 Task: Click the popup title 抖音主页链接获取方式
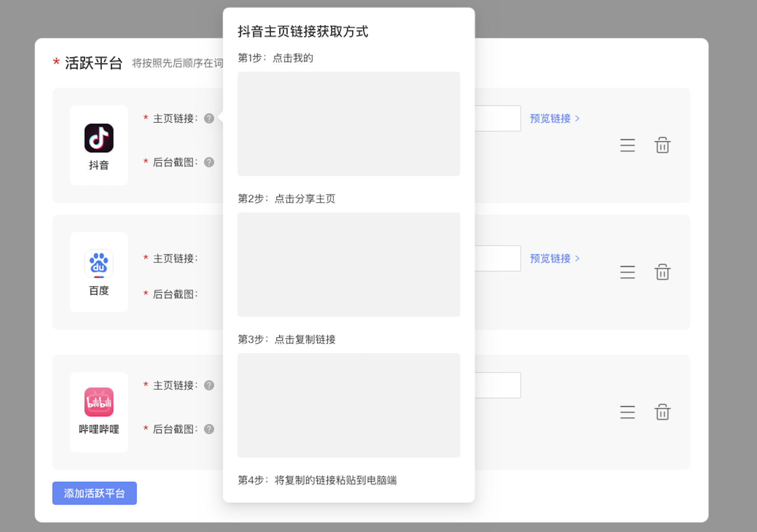coord(303,32)
